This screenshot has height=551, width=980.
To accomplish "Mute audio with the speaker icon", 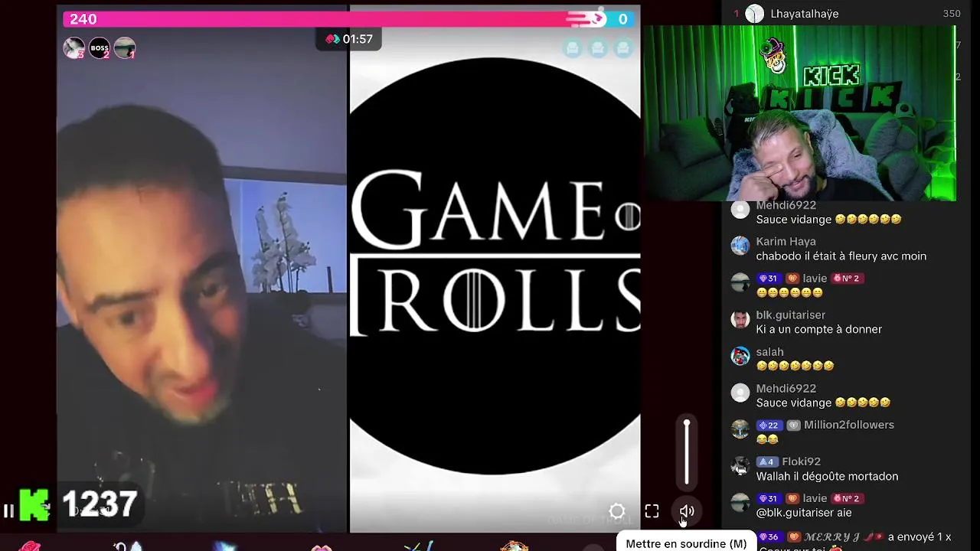I will click(x=687, y=511).
